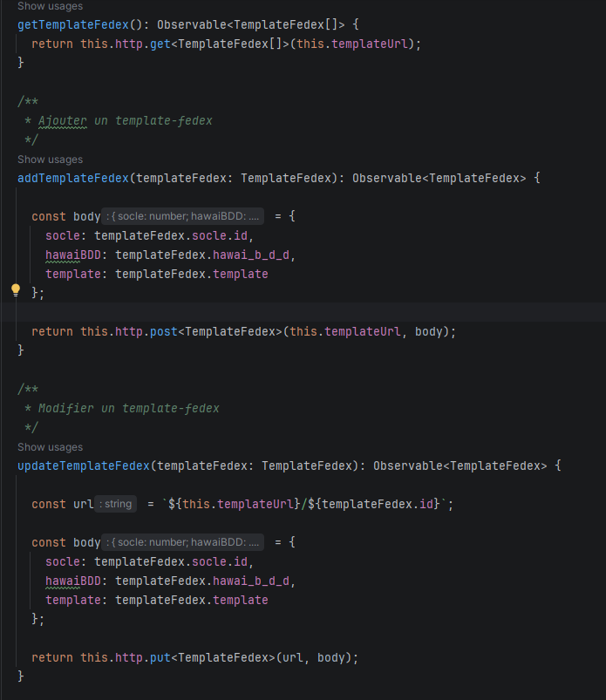Image resolution: width=606 pixels, height=700 pixels.
Task: Click the string type hint next to url
Action: coord(117,504)
